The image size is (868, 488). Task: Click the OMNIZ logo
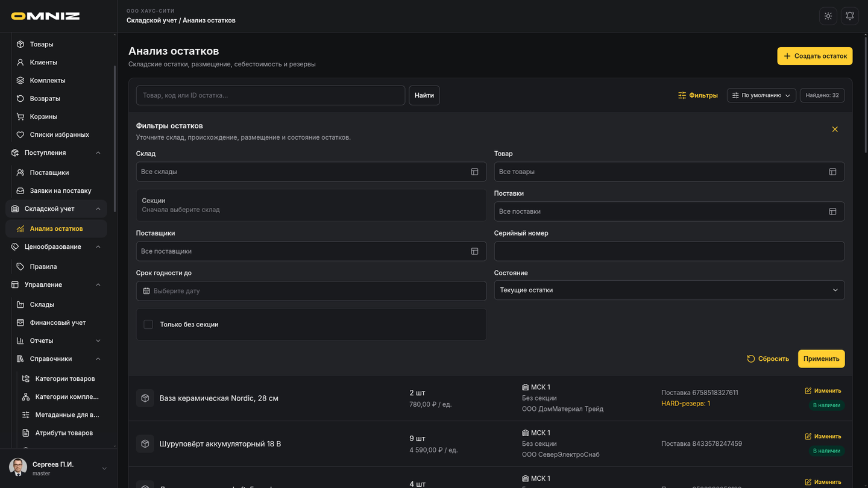pyautogui.click(x=45, y=16)
